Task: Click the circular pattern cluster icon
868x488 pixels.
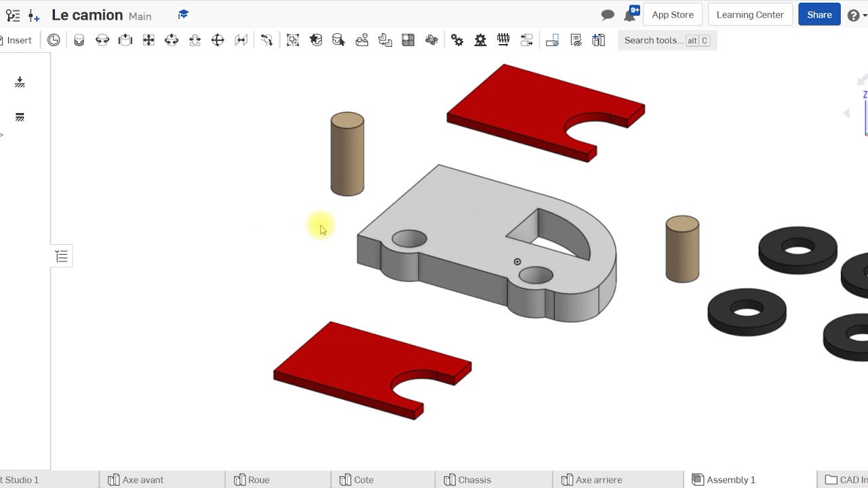Action: [x=431, y=40]
